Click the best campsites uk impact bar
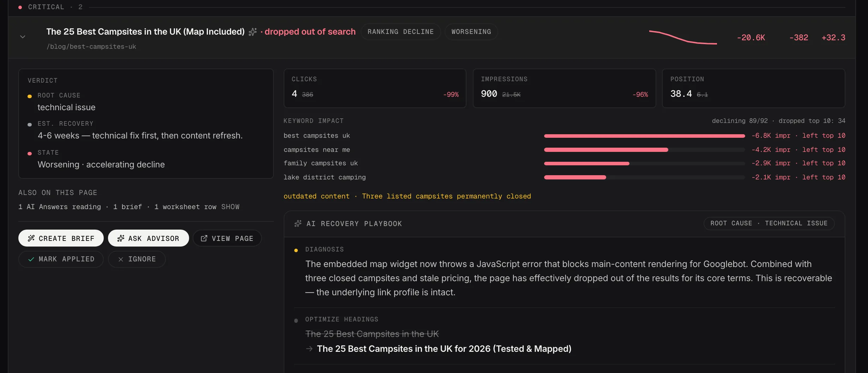 click(644, 136)
